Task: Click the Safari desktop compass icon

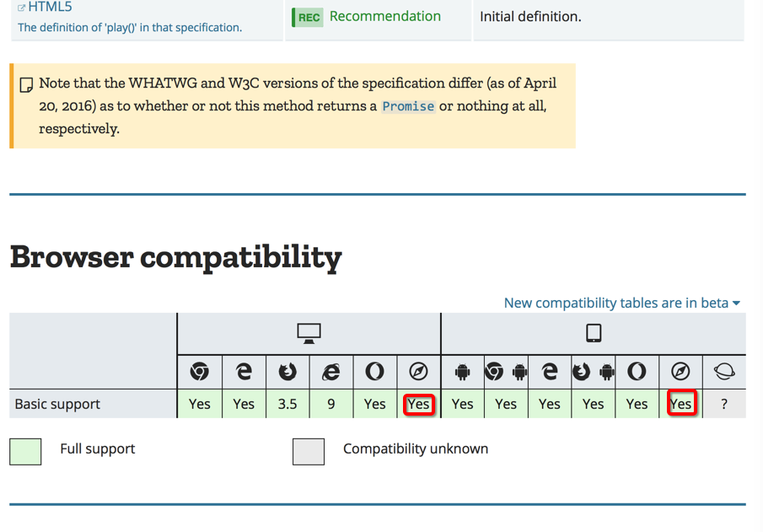Action: click(x=418, y=372)
